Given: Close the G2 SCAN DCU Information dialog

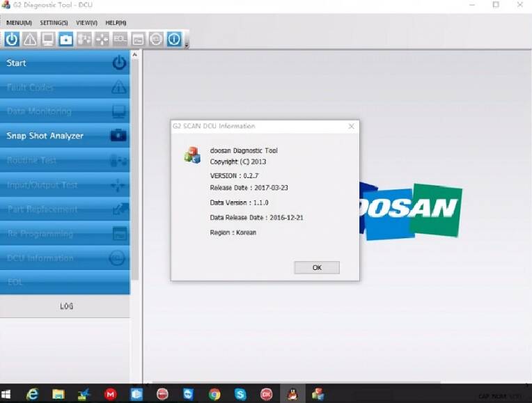Looking at the screenshot, I should pos(351,126).
